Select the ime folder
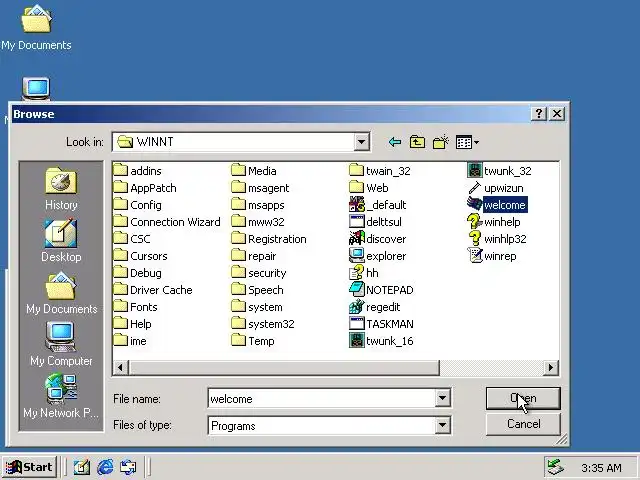Viewport: 640px width, 480px height. (x=130, y=341)
